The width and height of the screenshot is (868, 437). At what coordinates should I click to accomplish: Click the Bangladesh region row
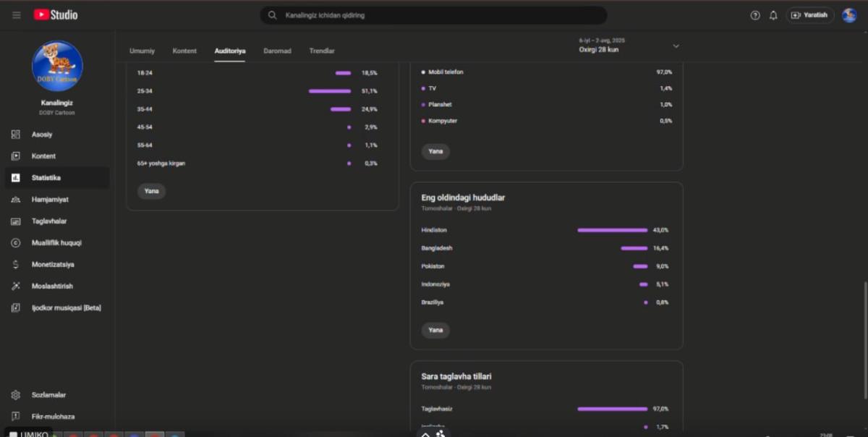(x=545, y=248)
